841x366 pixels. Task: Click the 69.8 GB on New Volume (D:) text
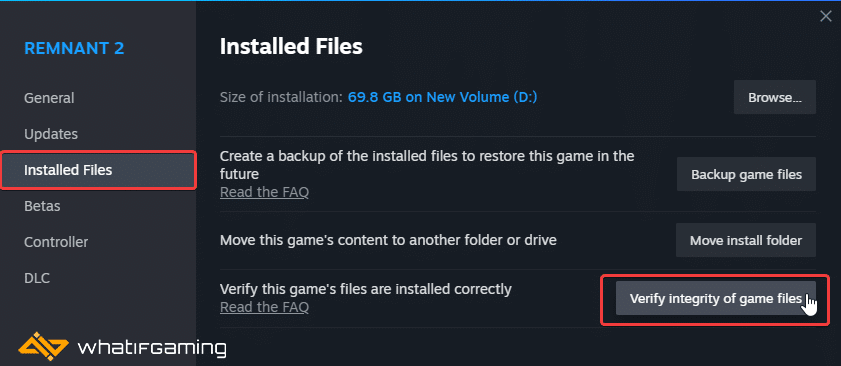(442, 97)
